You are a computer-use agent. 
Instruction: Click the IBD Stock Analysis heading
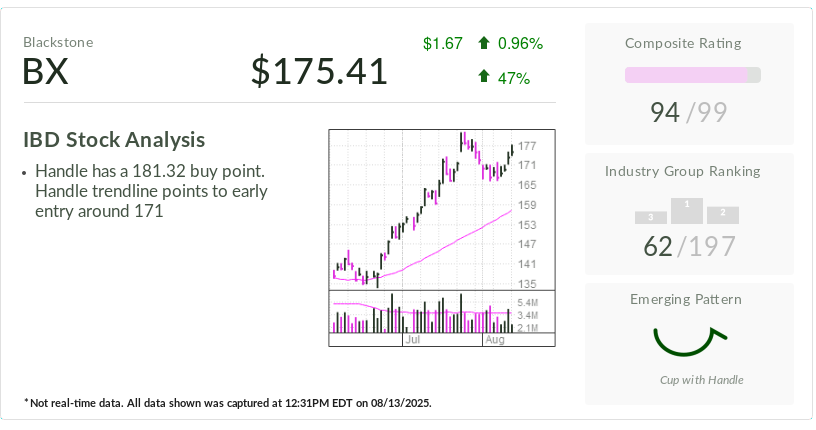point(114,140)
